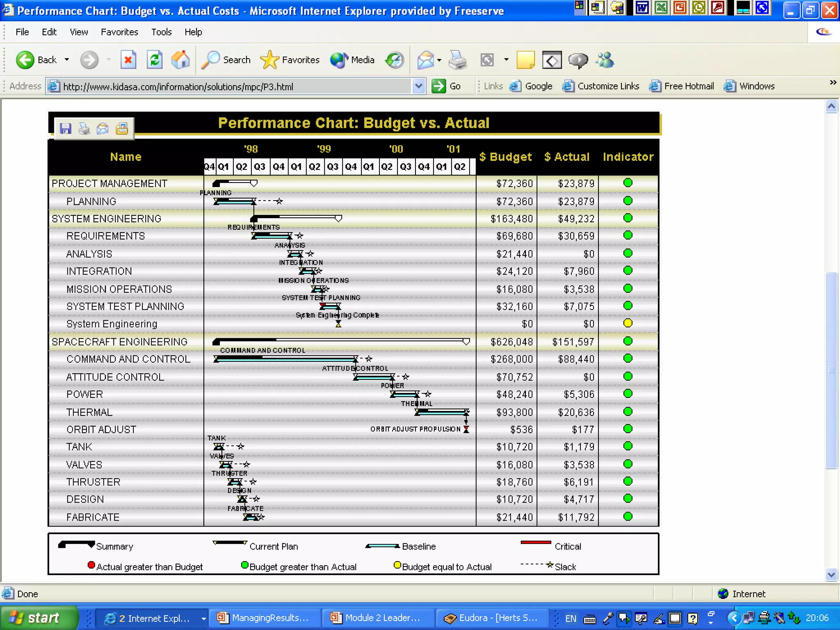Click the browser Refresh icon

155,60
